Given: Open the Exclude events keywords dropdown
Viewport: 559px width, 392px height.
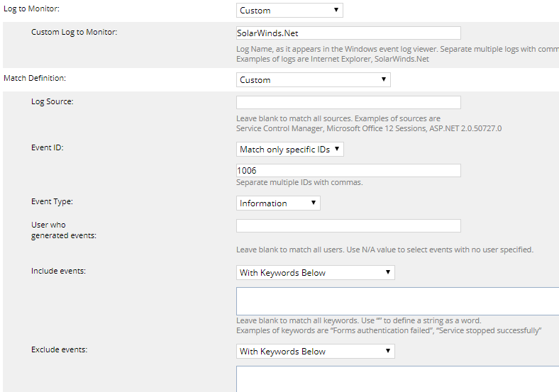Looking at the screenshot, I should pos(315,352).
